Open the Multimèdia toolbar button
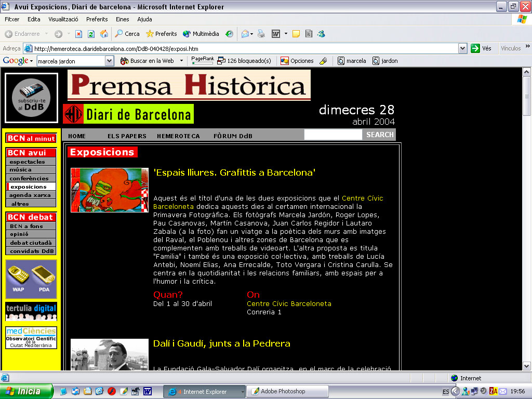 pos(201,34)
